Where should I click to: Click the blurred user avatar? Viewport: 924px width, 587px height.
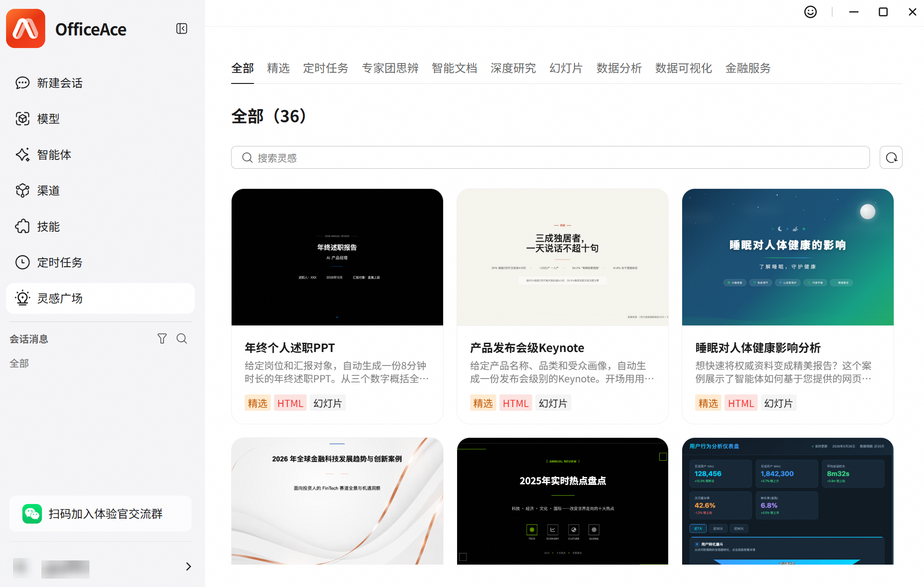tap(22, 567)
